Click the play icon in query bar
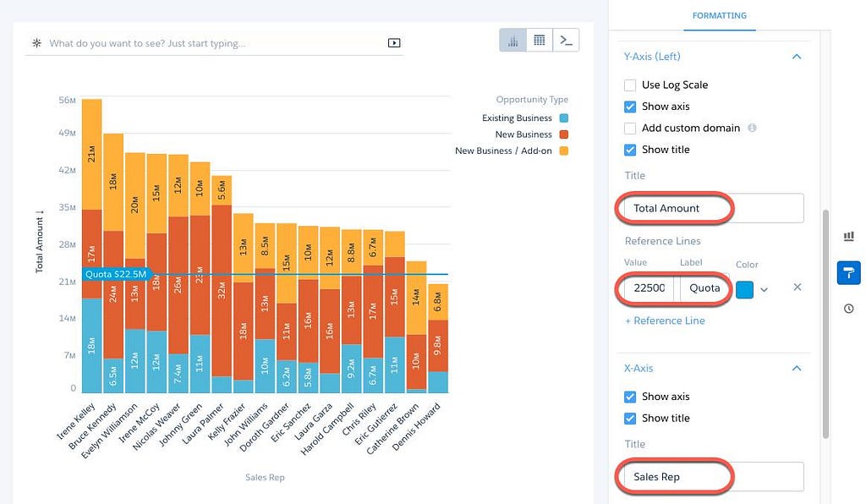Image resolution: width=866 pixels, height=504 pixels. (x=394, y=43)
